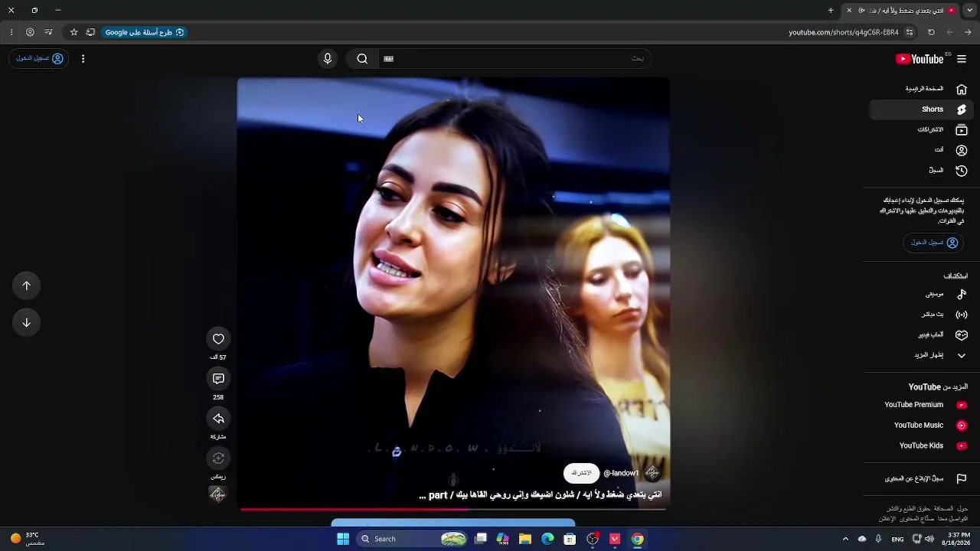
Task: Open the Windows Start menu
Action: [343, 539]
